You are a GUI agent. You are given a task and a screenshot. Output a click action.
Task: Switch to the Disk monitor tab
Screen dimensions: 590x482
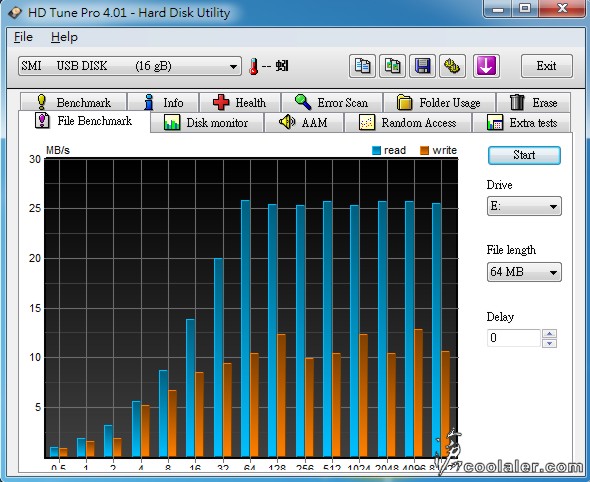click(207, 123)
